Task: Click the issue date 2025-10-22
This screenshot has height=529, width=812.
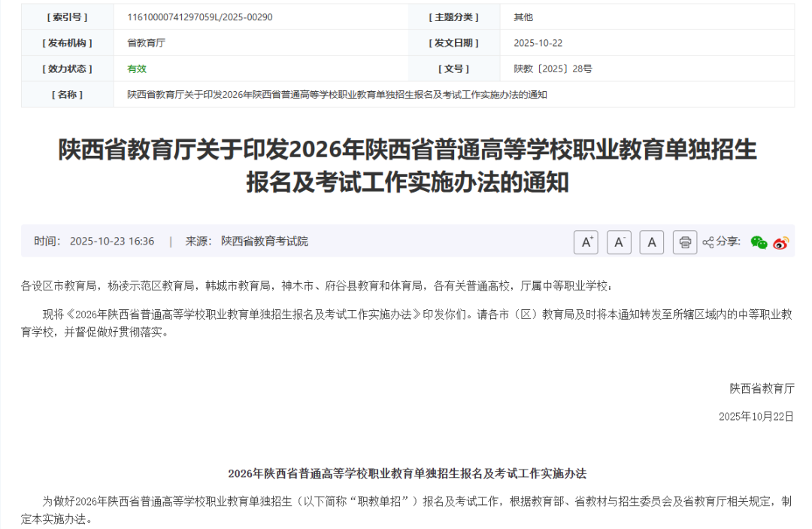Action: pos(538,43)
